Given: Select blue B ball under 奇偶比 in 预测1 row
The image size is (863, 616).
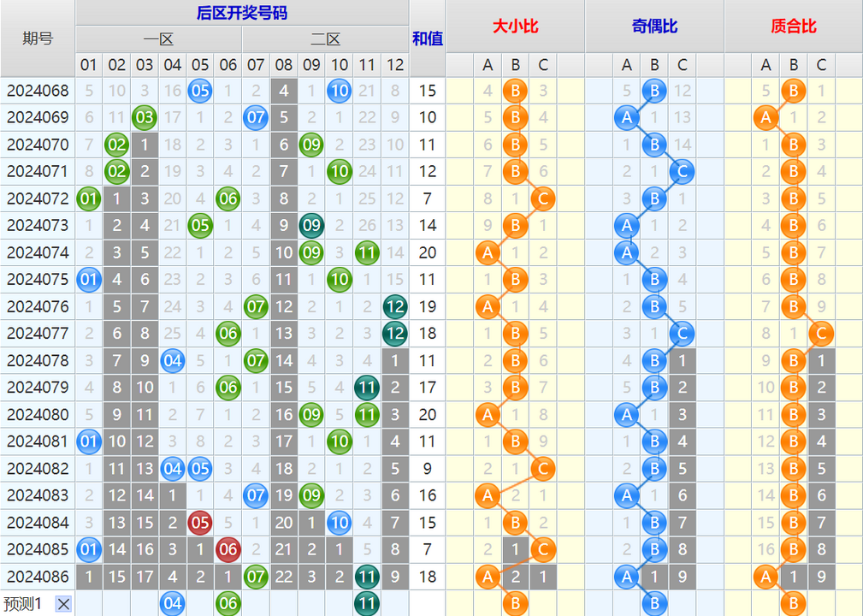Looking at the screenshot, I should pos(654,603).
